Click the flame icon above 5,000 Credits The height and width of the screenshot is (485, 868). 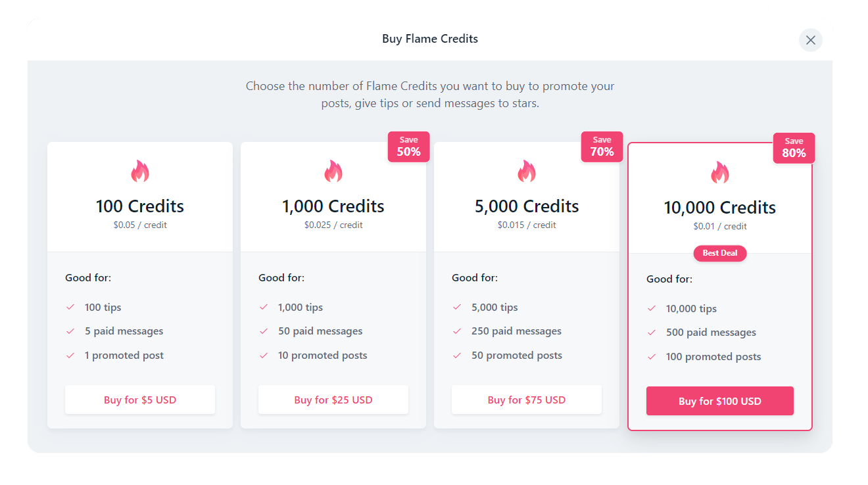527,172
